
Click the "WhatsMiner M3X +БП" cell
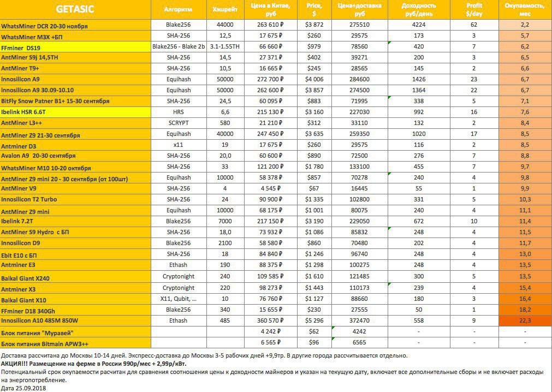pos(75,36)
